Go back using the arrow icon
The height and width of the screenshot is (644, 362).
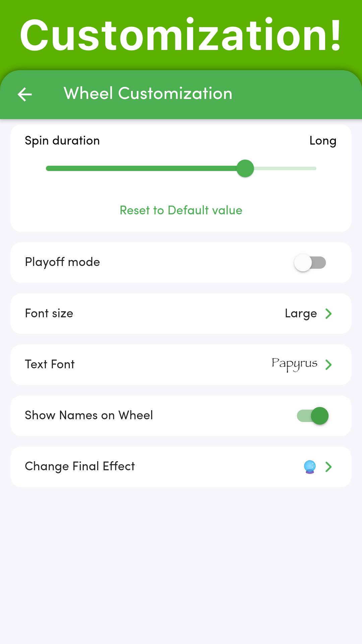(25, 94)
